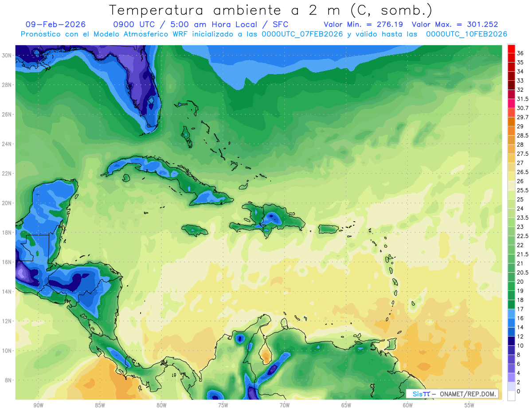Viewport: 532px width, 411px height.
Task: Click the top red swatch above legend value 36
Action: [x=511, y=49]
